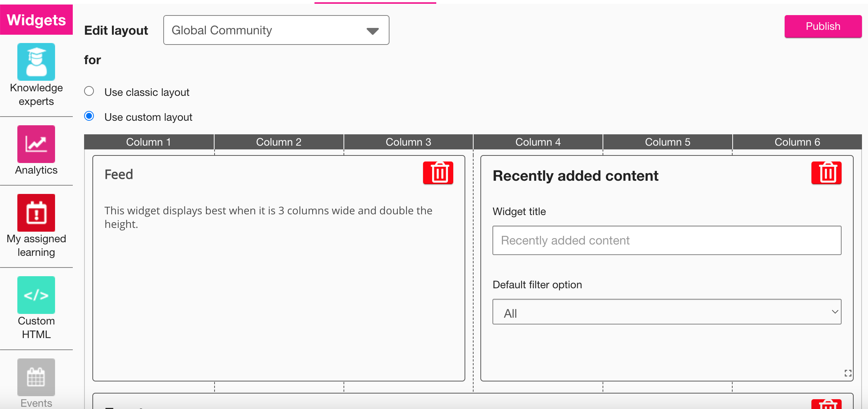This screenshot has width=868, height=409.
Task: Click the Column 4 header
Action: pos(538,142)
